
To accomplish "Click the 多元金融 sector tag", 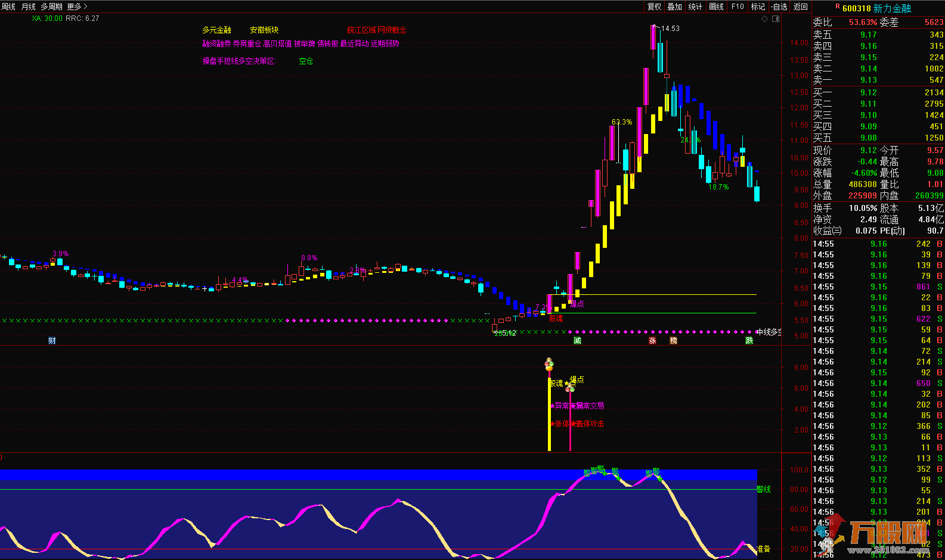I will pos(216,30).
